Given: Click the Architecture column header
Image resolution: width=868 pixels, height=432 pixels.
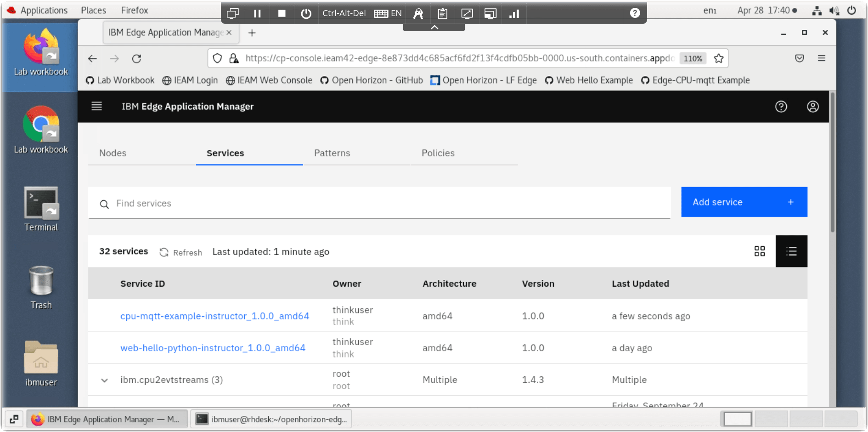Looking at the screenshot, I should point(449,284).
